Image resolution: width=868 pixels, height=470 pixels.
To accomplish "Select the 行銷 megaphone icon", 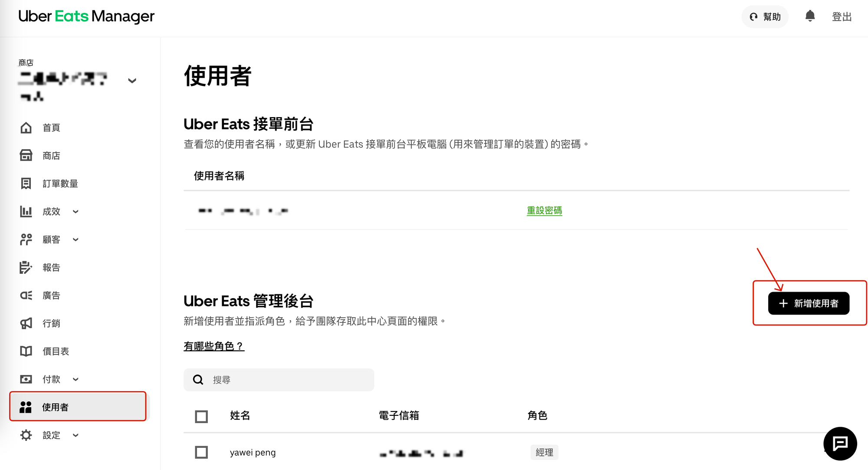I will [x=26, y=323].
